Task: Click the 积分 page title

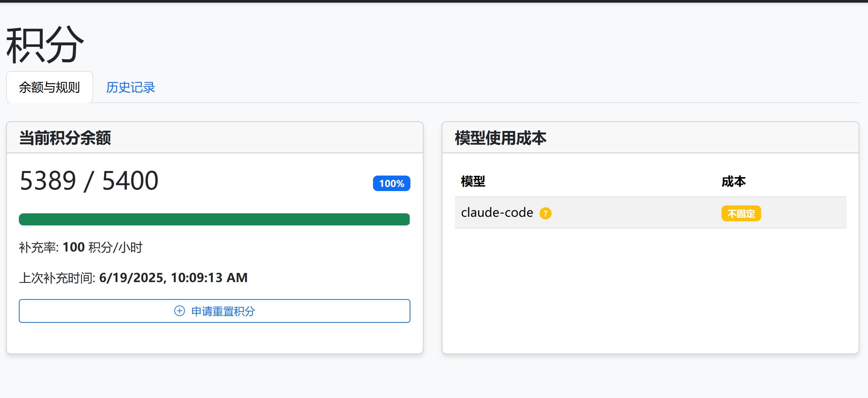Action: click(x=45, y=45)
